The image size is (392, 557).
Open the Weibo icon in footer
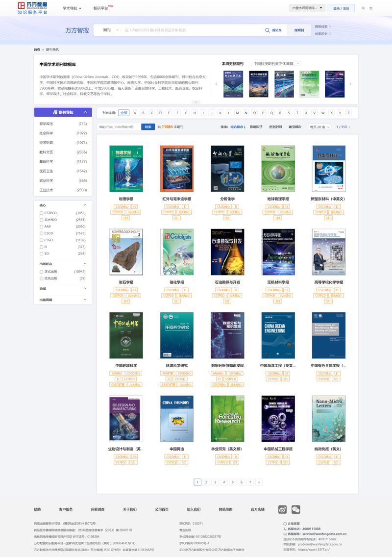(283, 510)
